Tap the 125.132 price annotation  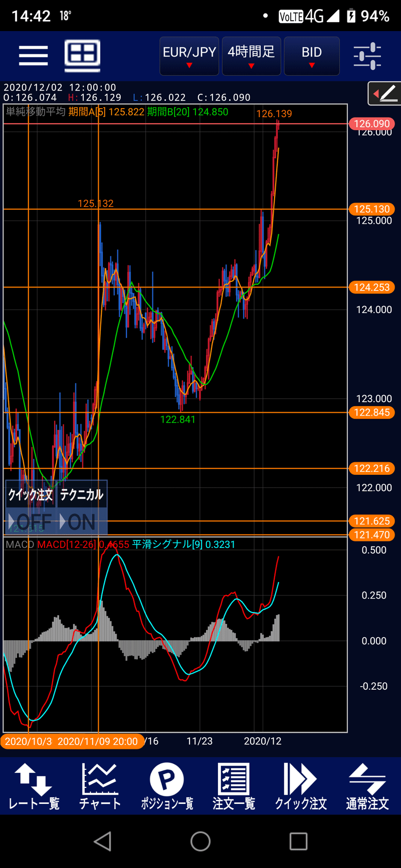pos(96,203)
